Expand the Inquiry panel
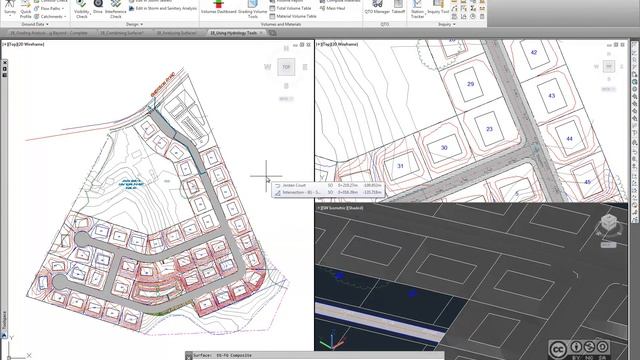This screenshot has width=640, height=360. pyautogui.click(x=447, y=24)
